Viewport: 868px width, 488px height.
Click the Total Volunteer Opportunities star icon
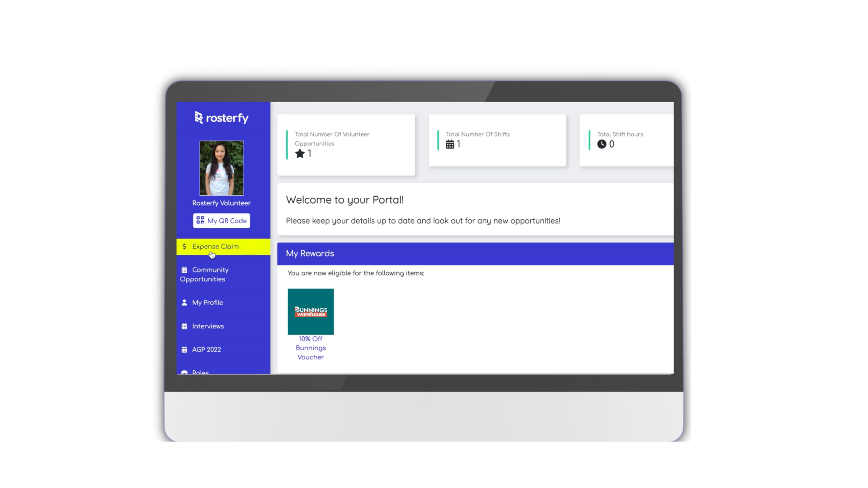(299, 153)
